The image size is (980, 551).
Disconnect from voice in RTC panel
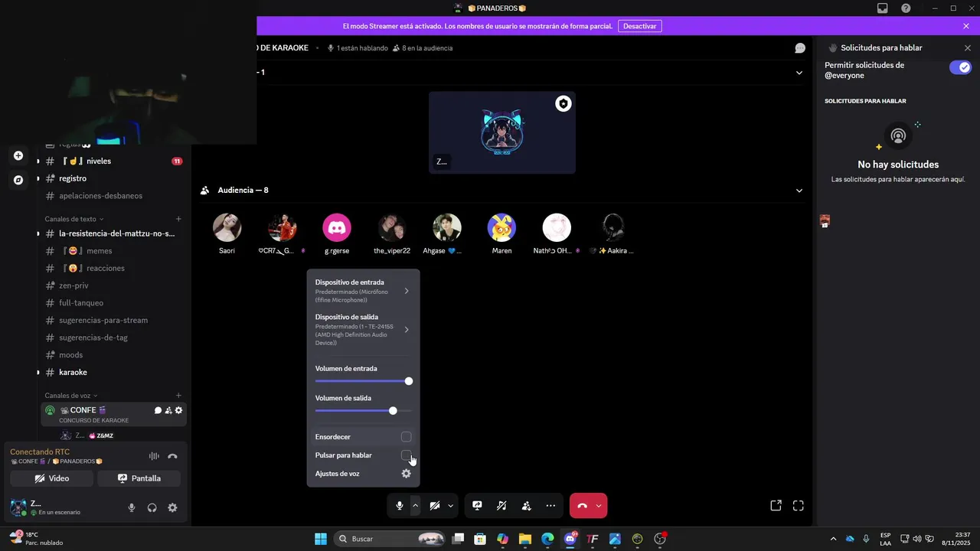[172, 456]
